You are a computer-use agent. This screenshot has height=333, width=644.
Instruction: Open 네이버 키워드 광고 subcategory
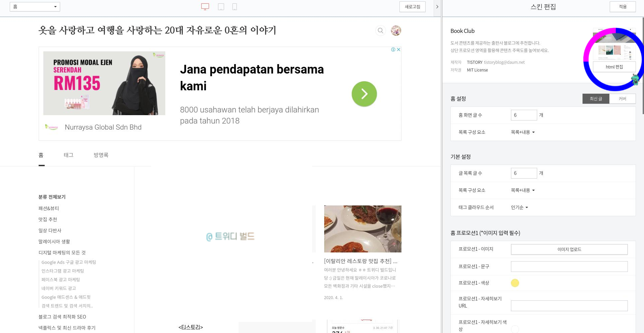pos(59,288)
